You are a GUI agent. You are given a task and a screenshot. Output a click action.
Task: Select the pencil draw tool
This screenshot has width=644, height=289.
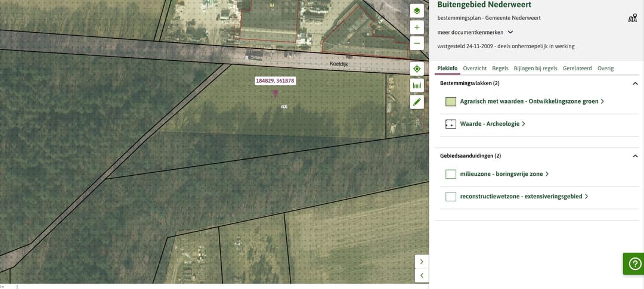click(417, 102)
